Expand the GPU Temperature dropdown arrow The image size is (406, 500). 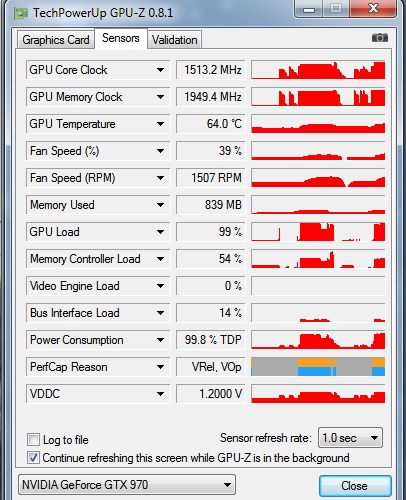tap(160, 124)
